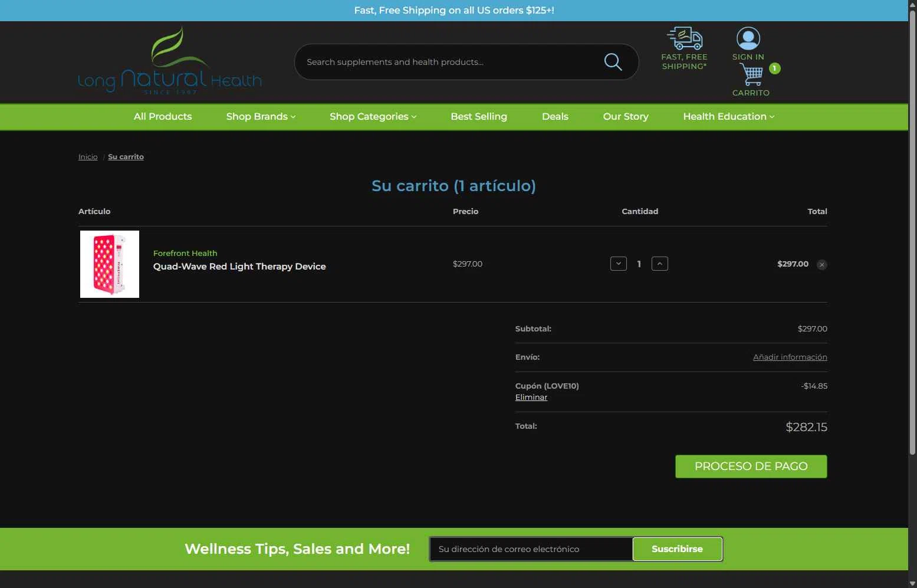Click the quantity value 1

pos(639,264)
